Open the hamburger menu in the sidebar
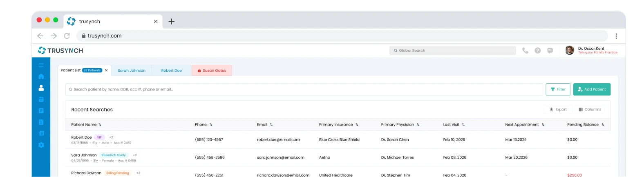Image resolution: width=644 pixels, height=177 pixels. pos(41,65)
